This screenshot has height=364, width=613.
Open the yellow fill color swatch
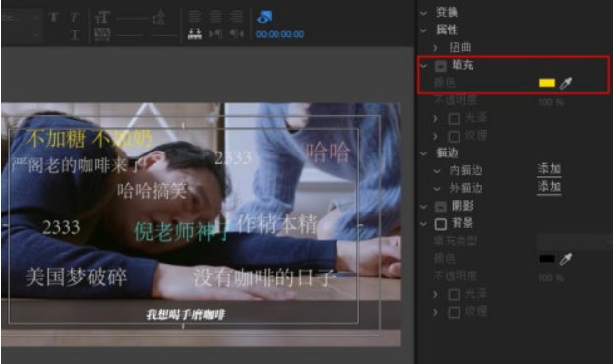tap(546, 83)
